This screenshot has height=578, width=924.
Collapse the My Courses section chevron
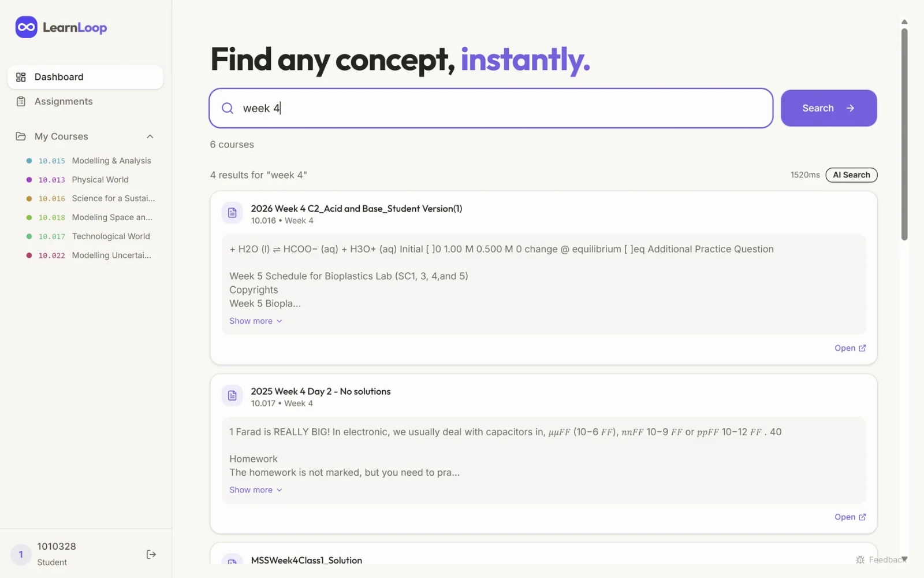coord(150,136)
